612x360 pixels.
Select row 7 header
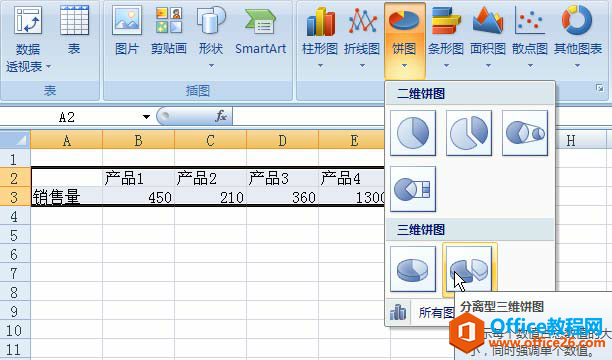[15, 273]
